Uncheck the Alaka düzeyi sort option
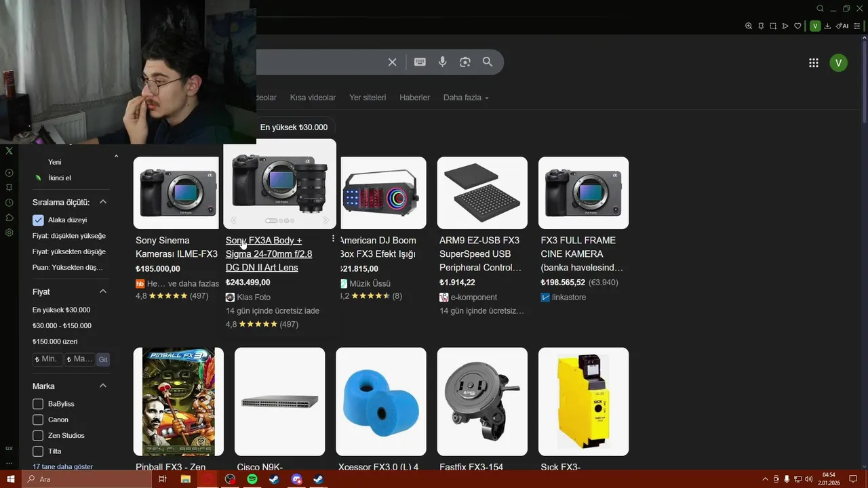This screenshot has height=488, width=868. pyautogui.click(x=38, y=220)
